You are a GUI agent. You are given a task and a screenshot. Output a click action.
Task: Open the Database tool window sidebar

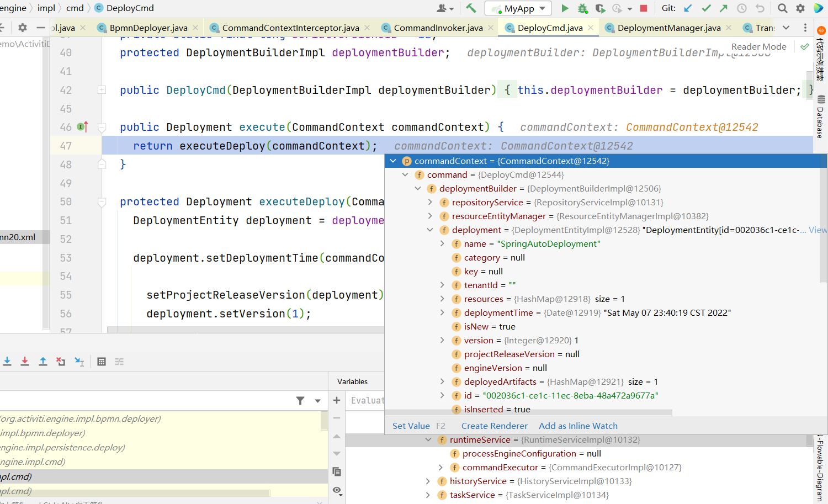[x=820, y=117]
